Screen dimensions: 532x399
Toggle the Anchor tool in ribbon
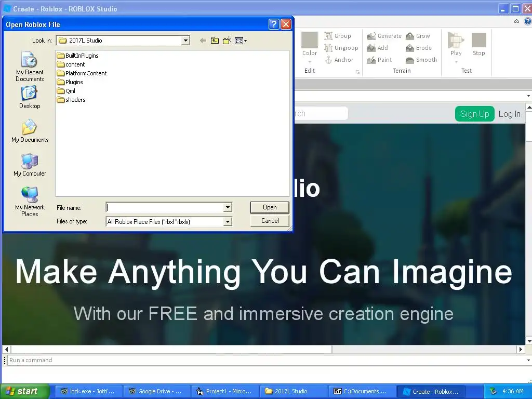pyautogui.click(x=339, y=60)
